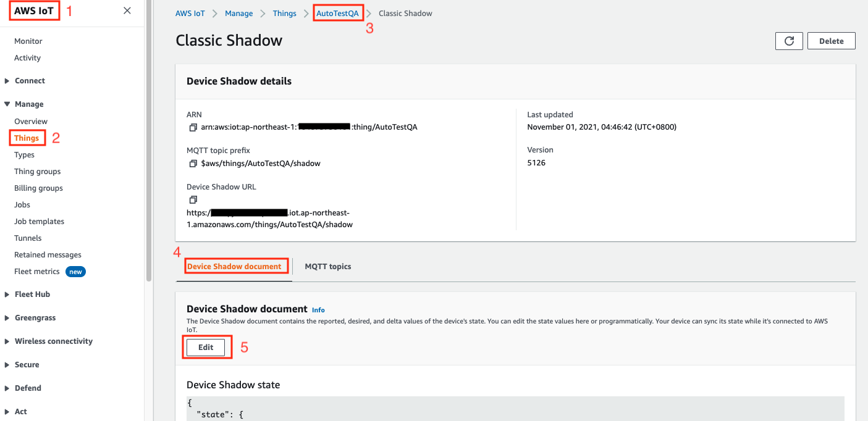This screenshot has height=421, width=868.
Task: Open Billing groups in the sidebar
Action: coord(38,188)
